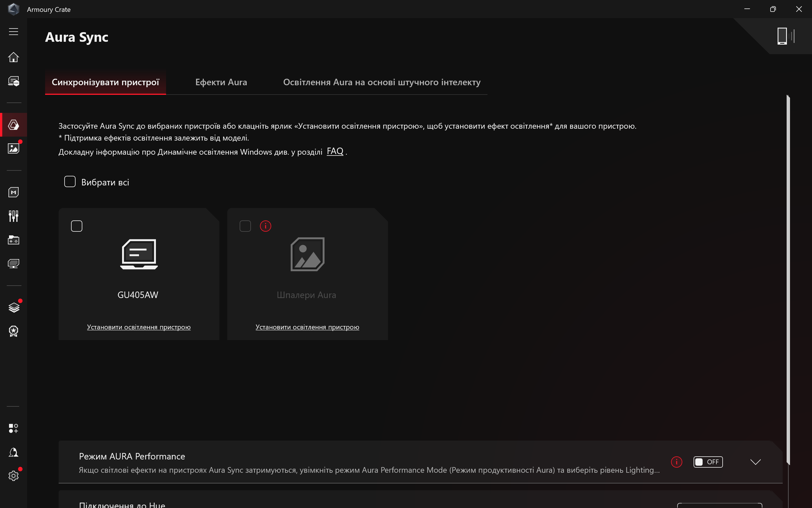812x508 pixels.
Task: Click the Шпалери Aura label
Action: 306,295
